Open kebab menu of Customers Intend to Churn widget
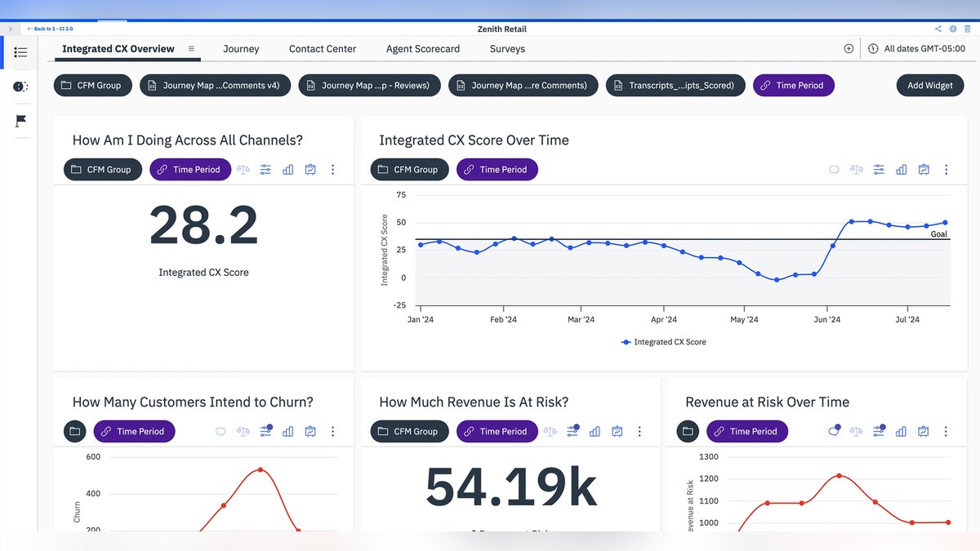This screenshot has height=551, width=980. click(x=332, y=431)
